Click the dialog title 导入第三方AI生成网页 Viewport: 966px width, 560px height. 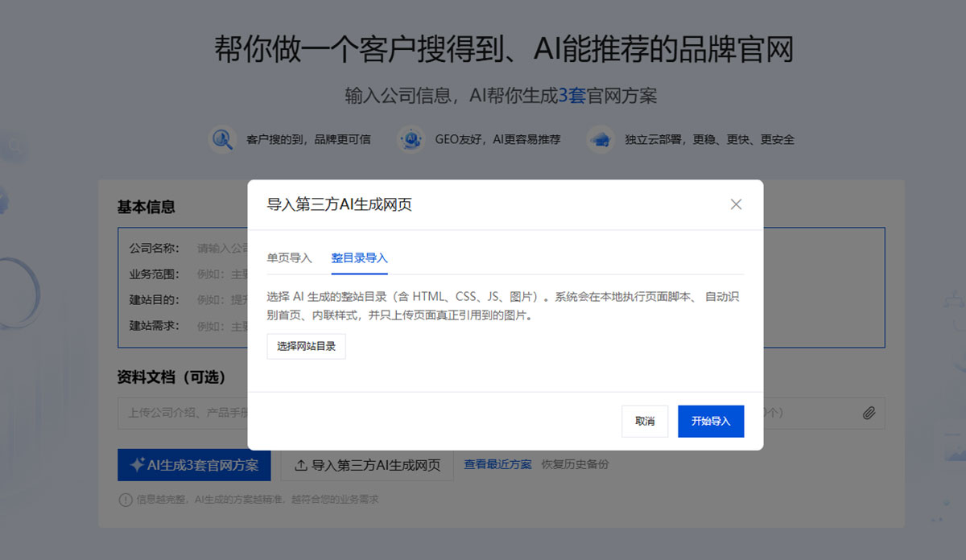[x=340, y=204]
